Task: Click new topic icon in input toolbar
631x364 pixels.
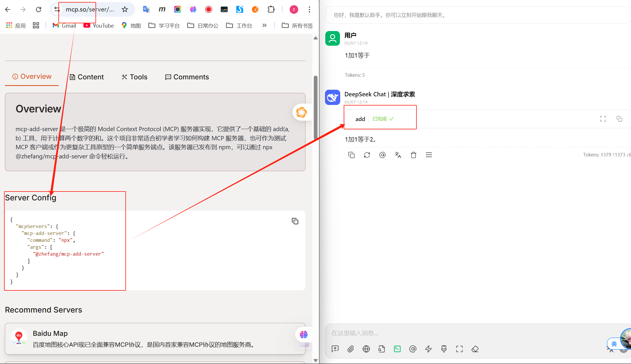Action: coord(335,349)
